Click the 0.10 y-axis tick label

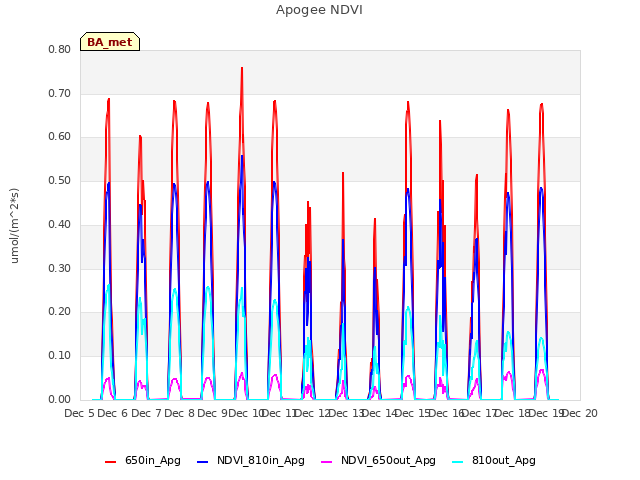60,356
